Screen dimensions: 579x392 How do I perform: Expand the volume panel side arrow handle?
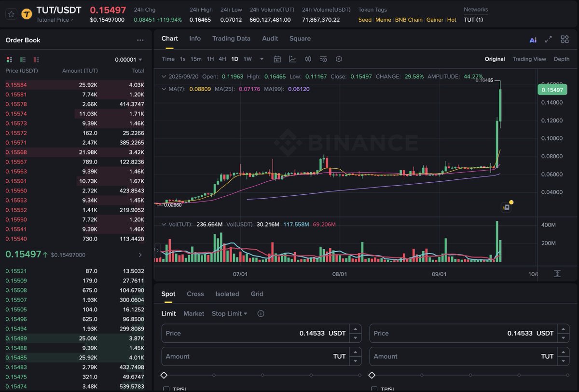coord(157,251)
